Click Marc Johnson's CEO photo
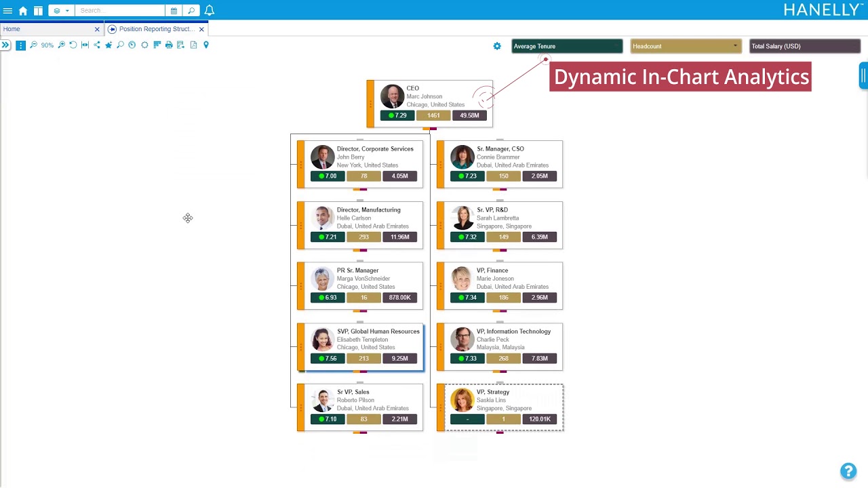 click(x=392, y=96)
